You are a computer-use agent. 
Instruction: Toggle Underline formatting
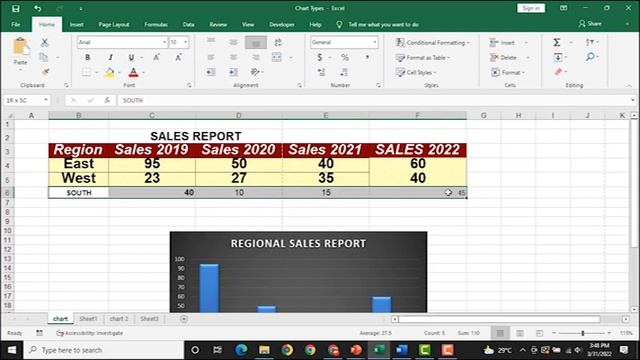click(131, 58)
